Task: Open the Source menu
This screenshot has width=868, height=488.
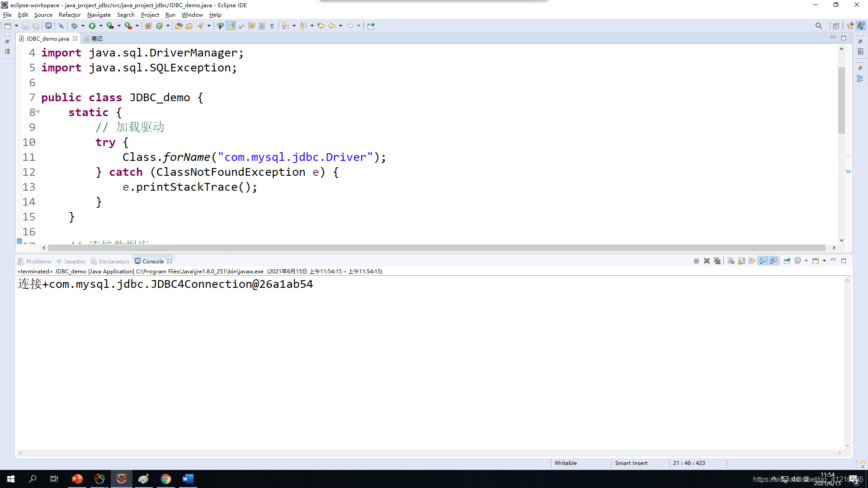Action: (x=43, y=14)
